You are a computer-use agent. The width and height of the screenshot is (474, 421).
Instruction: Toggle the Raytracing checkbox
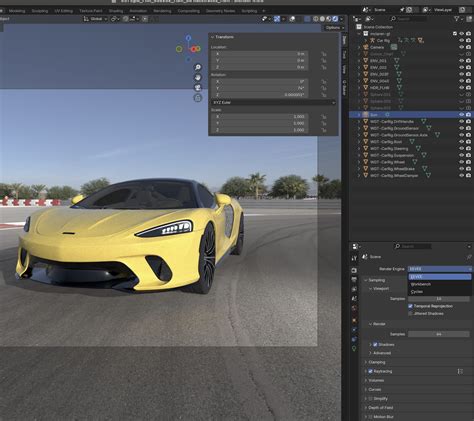[370, 371]
